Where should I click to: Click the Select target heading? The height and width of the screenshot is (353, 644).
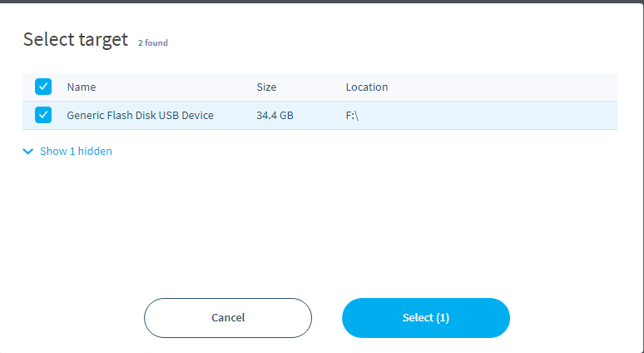(x=76, y=39)
